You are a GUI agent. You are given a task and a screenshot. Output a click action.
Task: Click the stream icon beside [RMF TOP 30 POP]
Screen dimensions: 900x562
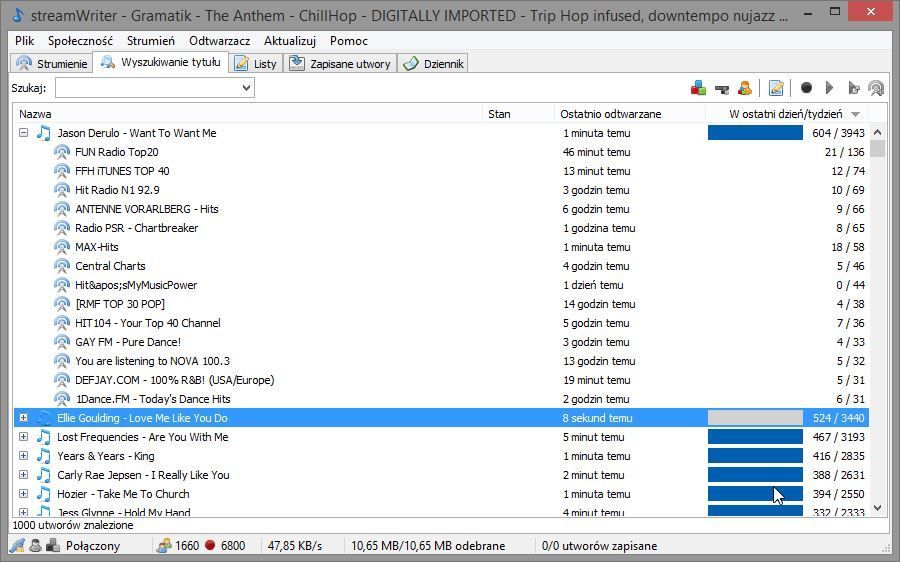point(62,304)
